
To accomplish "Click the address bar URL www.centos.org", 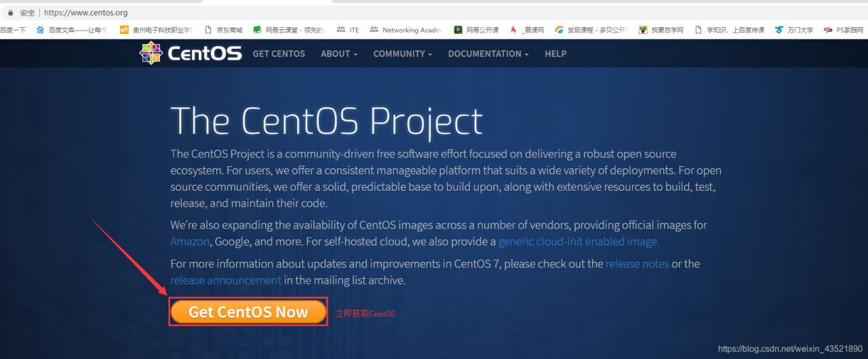I will pos(85,13).
